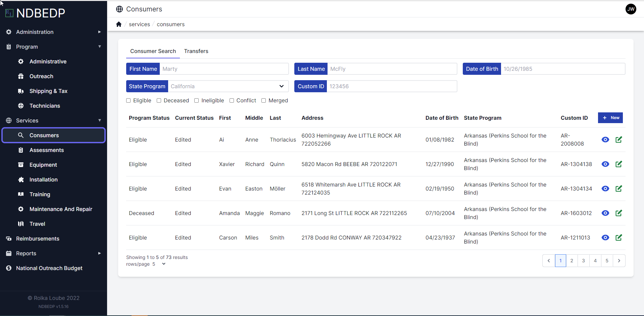View details of Amanda Romano's record
Viewport: 644px width, 316px height.
coord(605,213)
